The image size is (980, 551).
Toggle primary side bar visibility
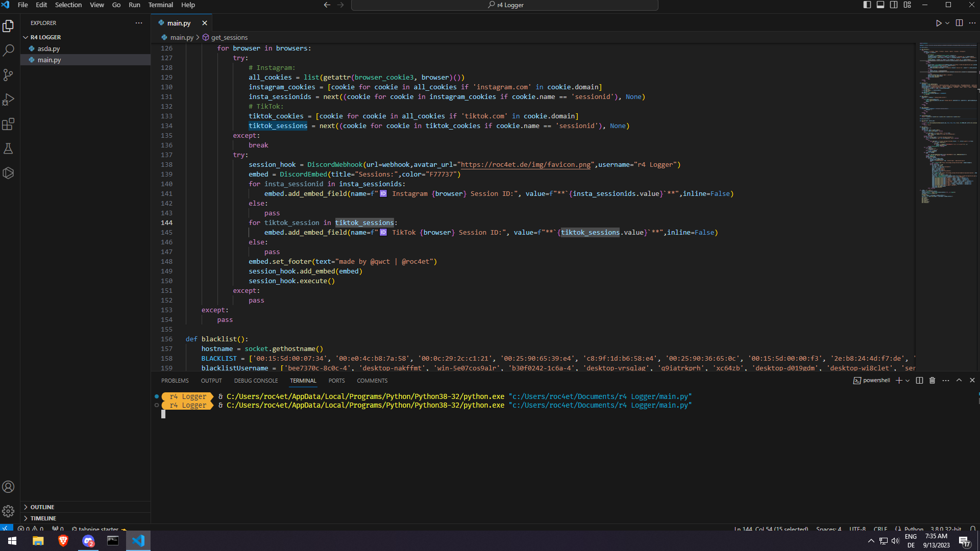867,5
